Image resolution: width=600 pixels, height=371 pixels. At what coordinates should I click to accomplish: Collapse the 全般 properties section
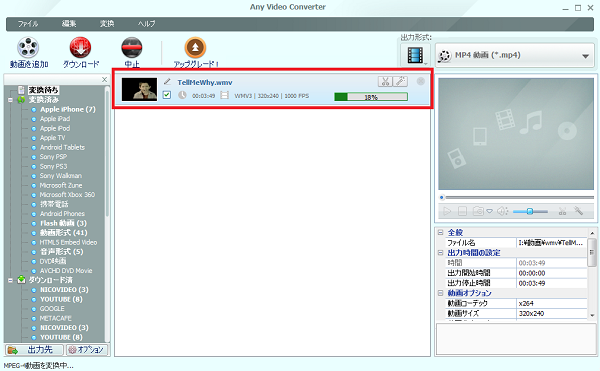(x=440, y=232)
